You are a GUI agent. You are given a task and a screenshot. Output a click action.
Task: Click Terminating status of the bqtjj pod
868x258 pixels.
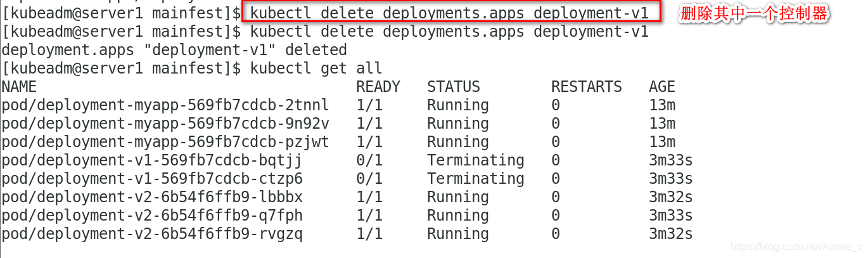coord(476,160)
